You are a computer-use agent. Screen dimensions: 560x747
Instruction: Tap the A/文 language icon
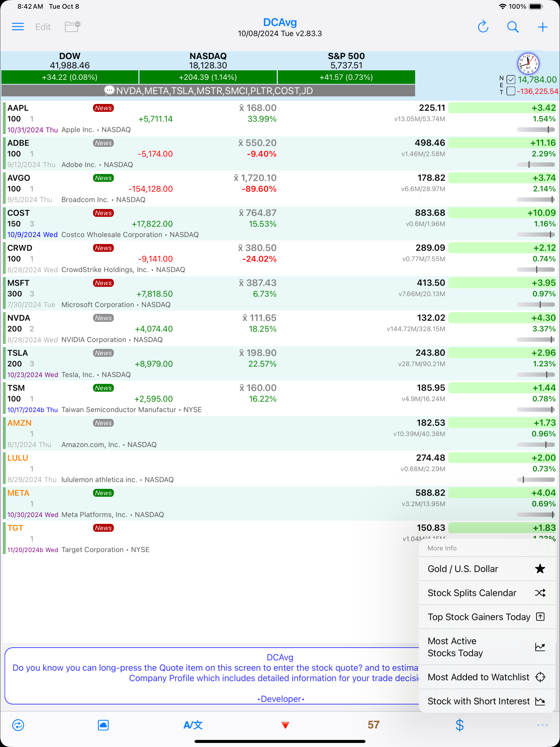pyautogui.click(x=193, y=725)
